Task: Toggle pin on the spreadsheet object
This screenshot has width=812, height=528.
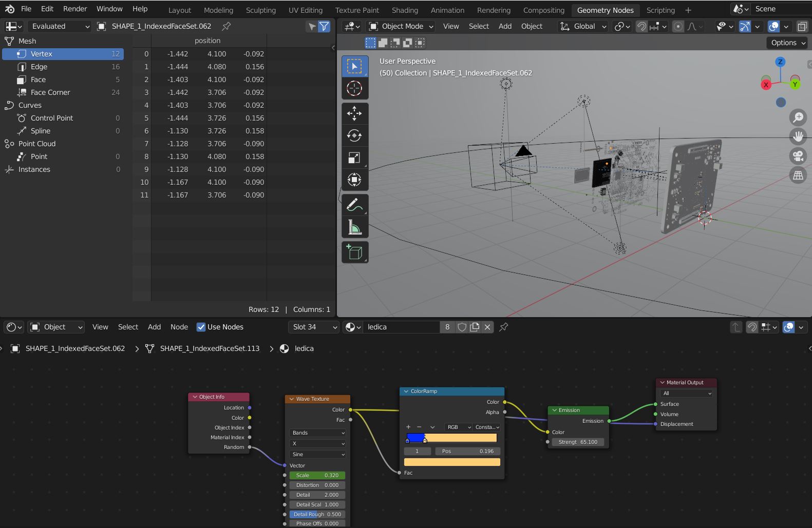Action: pos(226,26)
